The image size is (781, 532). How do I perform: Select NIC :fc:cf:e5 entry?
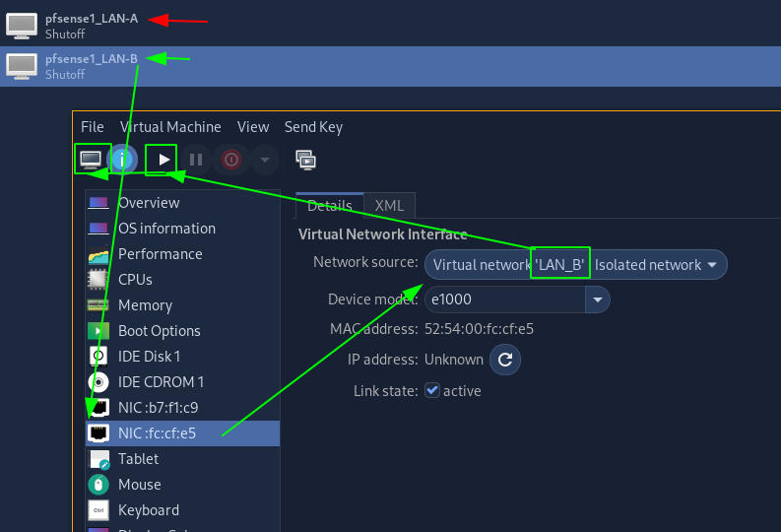point(182,433)
